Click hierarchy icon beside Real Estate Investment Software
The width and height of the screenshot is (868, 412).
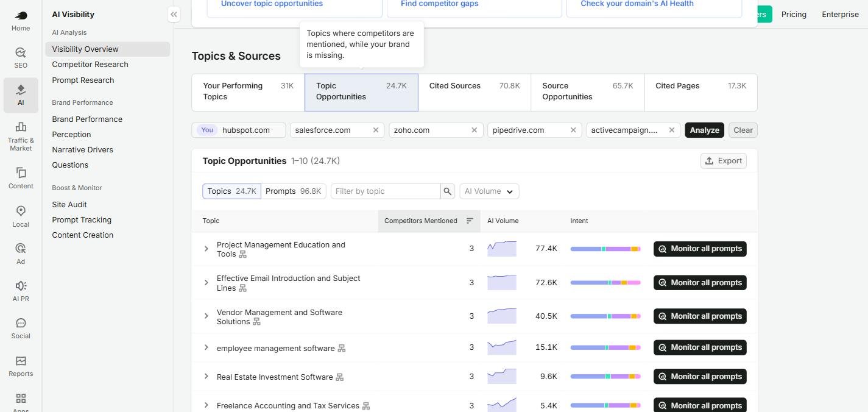(340, 377)
